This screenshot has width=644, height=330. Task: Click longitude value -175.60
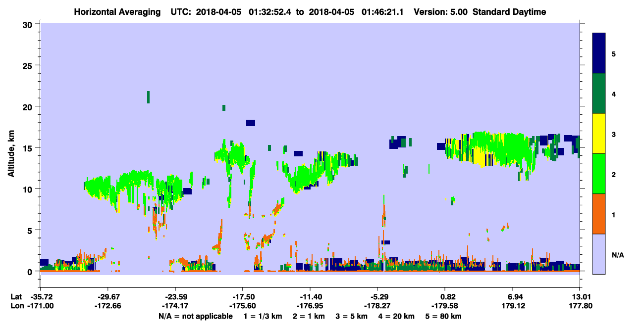coord(242,306)
